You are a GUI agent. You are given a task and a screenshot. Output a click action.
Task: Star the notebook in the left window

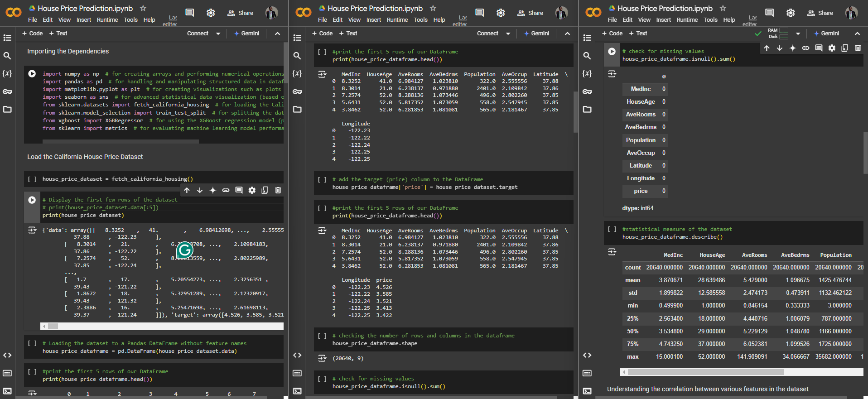pyautogui.click(x=143, y=8)
